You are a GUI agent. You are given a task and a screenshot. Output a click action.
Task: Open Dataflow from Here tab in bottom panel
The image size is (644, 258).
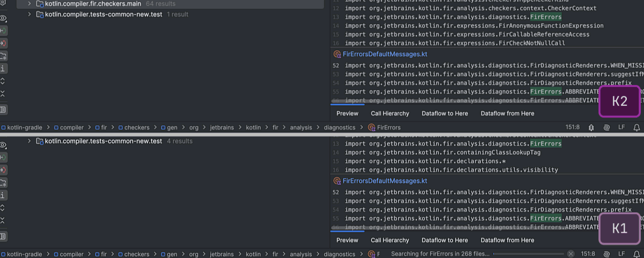coord(507,240)
